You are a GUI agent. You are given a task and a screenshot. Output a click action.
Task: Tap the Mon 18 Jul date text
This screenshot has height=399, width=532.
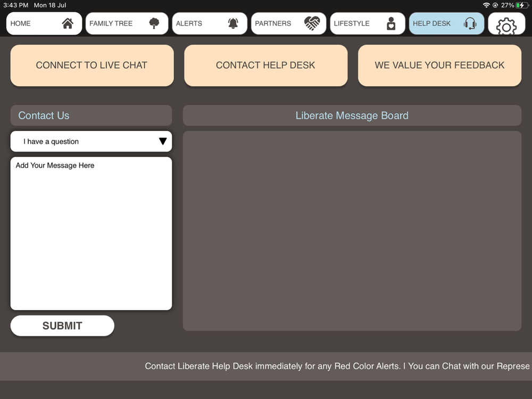click(50, 5)
